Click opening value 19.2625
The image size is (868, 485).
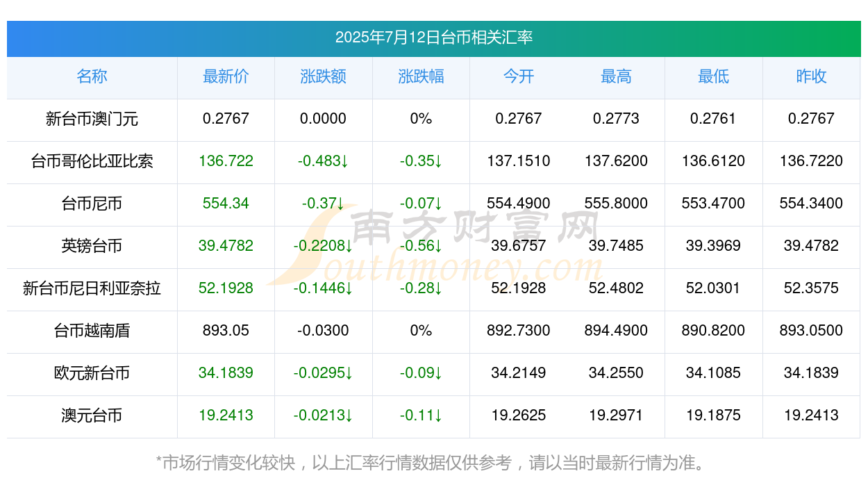519,416
